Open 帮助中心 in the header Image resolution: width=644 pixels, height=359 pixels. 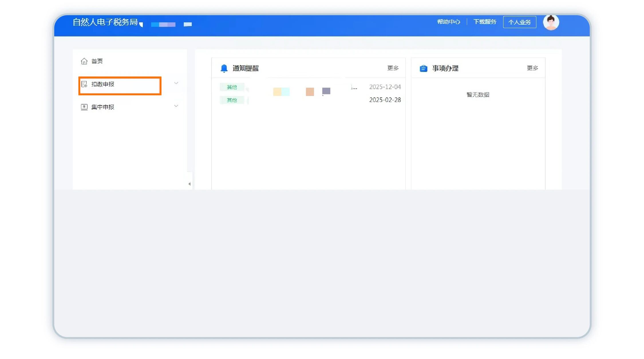click(449, 22)
